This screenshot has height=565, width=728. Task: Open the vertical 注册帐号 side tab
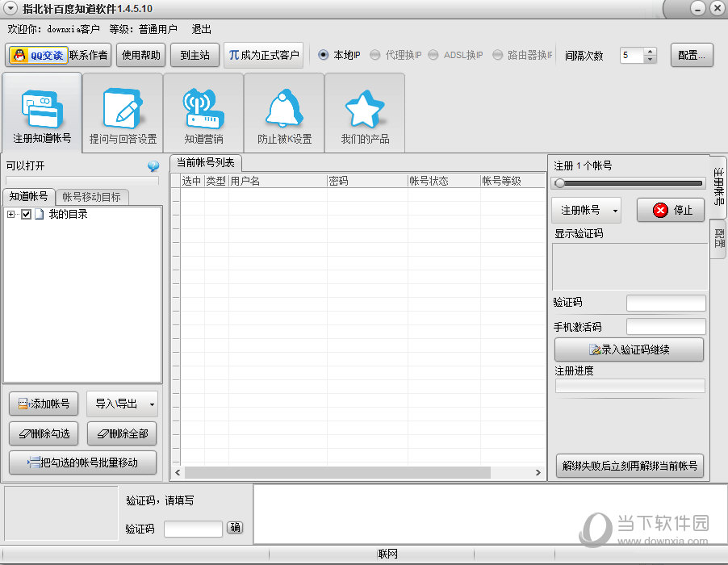pos(718,186)
